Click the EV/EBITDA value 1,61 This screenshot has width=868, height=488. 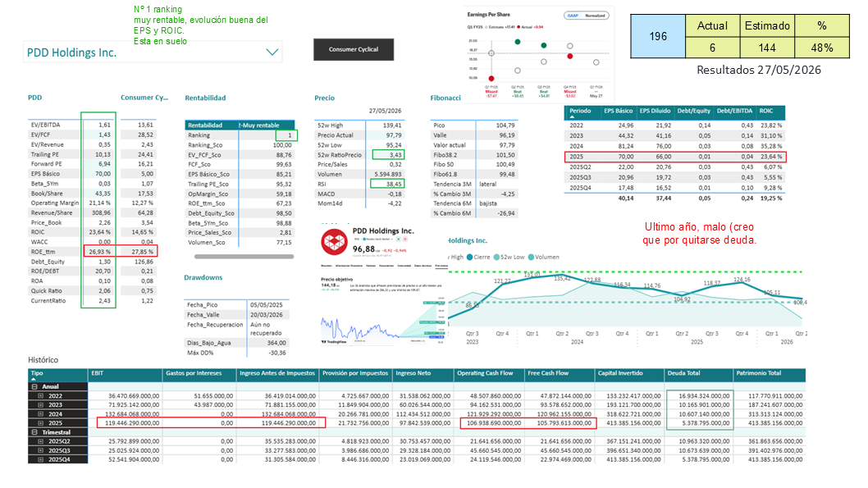pos(105,125)
